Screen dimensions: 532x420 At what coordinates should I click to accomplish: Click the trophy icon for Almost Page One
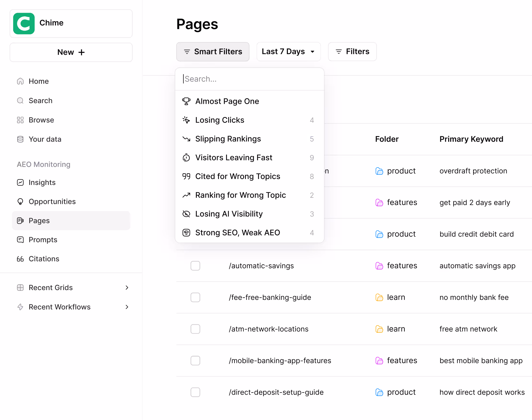(186, 101)
